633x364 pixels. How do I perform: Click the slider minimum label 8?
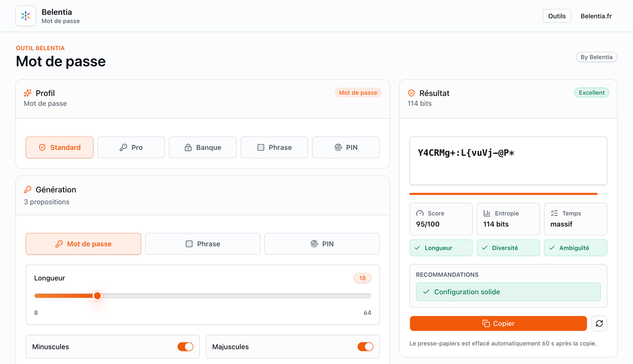coord(36,313)
